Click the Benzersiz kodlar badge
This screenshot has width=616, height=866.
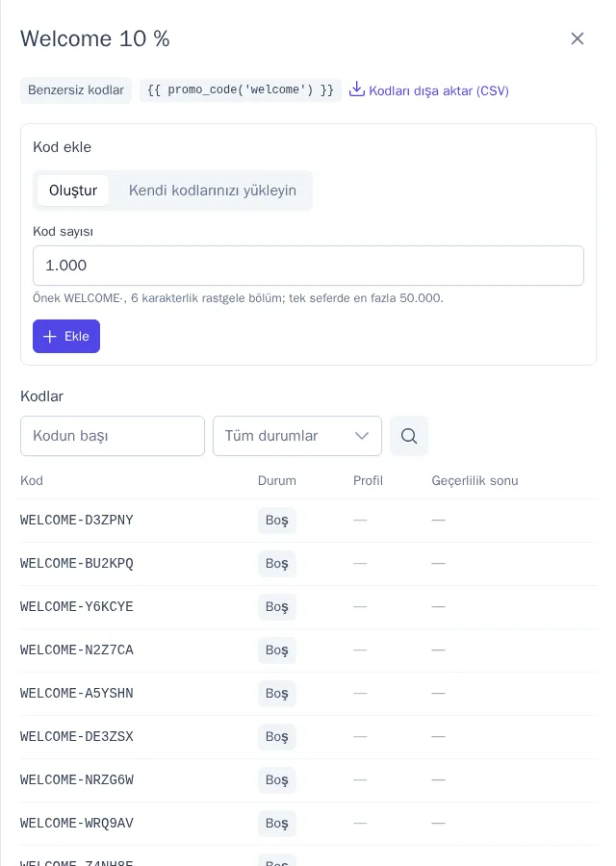coord(76,90)
